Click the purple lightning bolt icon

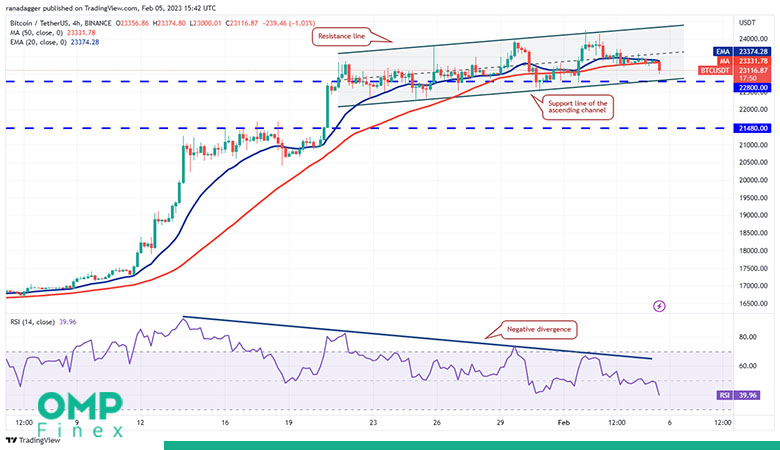coord(659,306)
